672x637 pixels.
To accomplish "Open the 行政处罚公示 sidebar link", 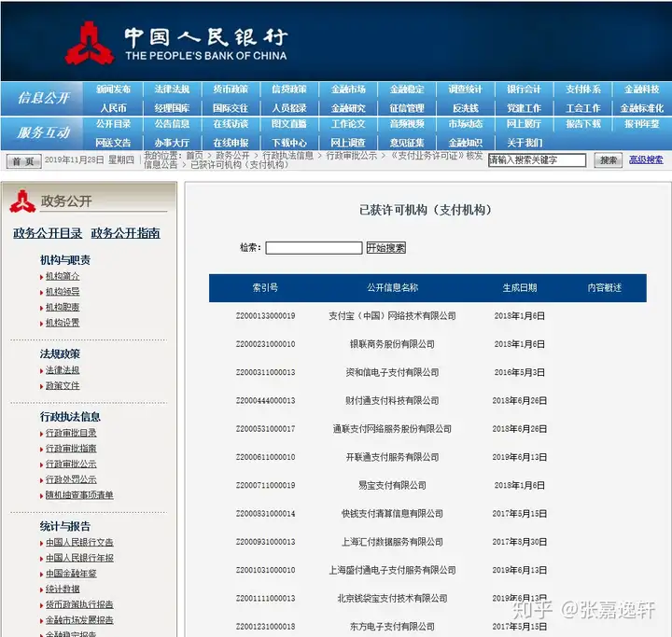I will [71, 479].
